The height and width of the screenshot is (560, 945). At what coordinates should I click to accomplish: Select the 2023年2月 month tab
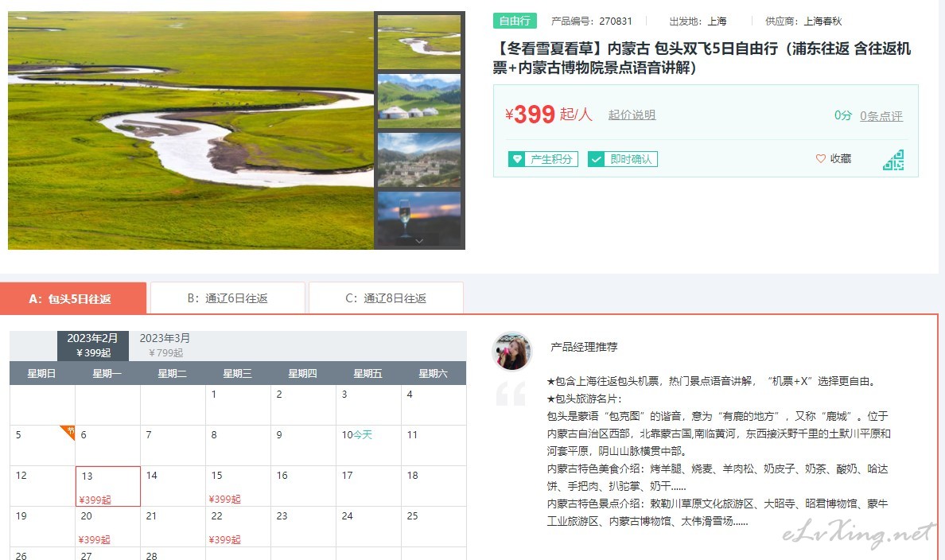93,345
